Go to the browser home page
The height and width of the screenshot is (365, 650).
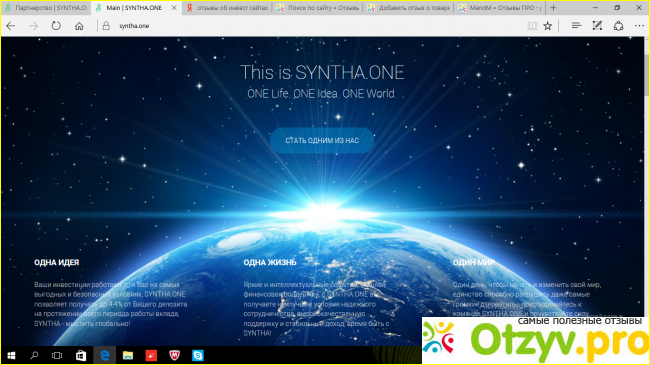tap(79, 26)
